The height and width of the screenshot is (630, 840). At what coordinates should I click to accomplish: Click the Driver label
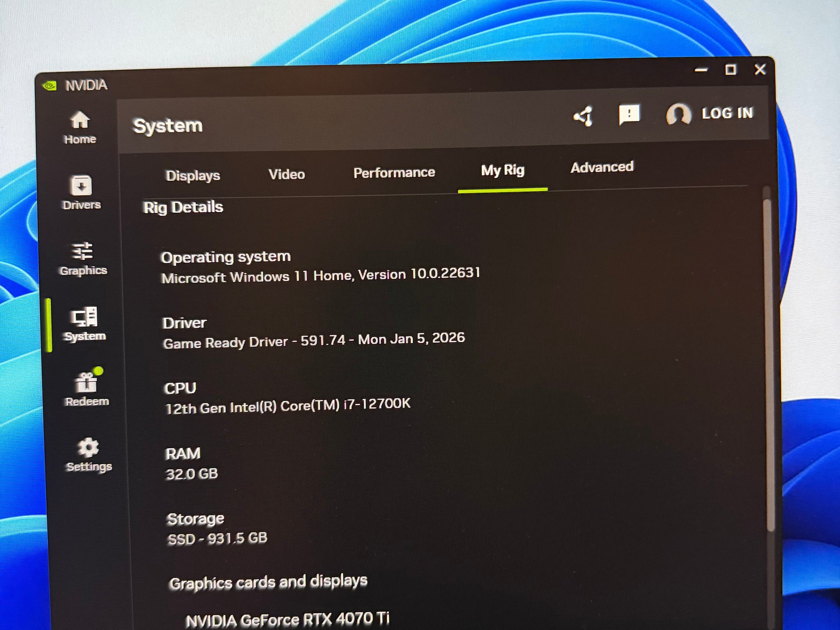[x=184, y=323]
